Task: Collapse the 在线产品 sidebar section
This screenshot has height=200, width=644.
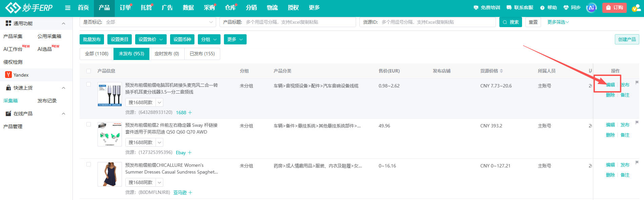Action: (63, 114)
